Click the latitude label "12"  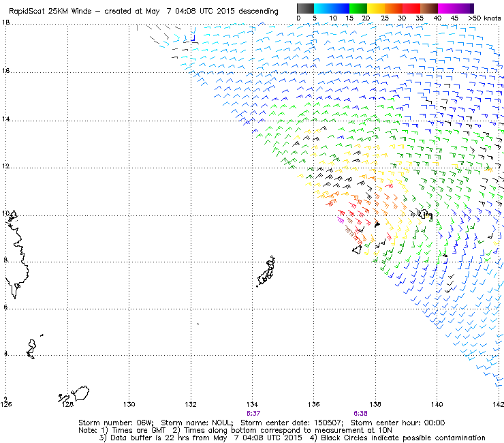(x=5, y=166)
